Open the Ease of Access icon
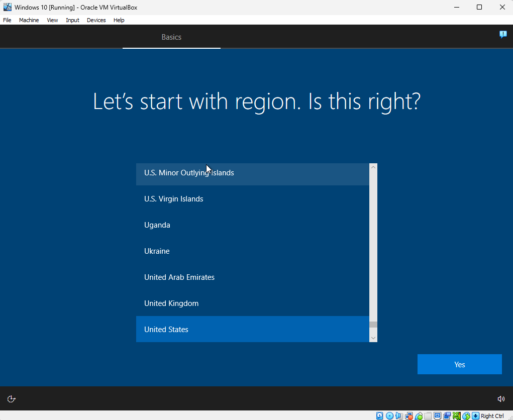Viewport: 513px width, 420px height. coord(11,399)
